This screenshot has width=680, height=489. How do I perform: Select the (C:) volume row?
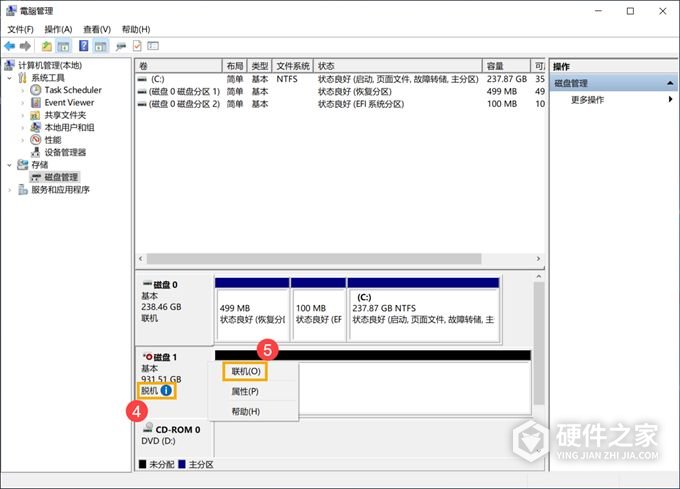340,79
